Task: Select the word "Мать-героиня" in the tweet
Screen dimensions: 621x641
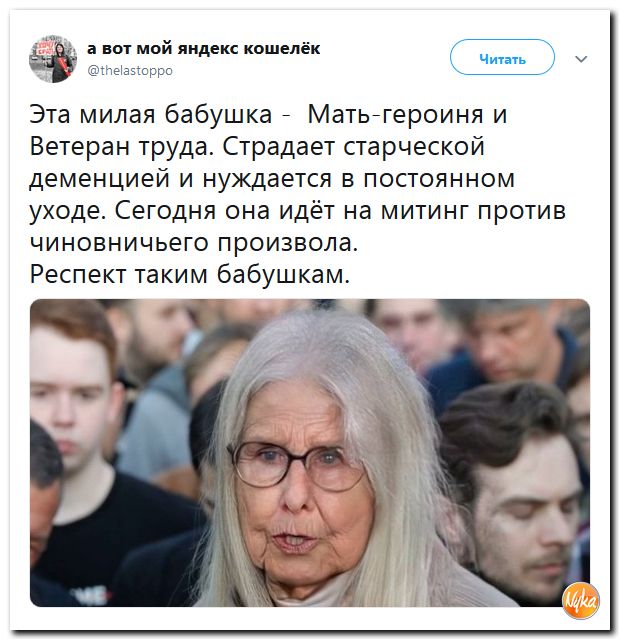Action: tap(396, 114)
